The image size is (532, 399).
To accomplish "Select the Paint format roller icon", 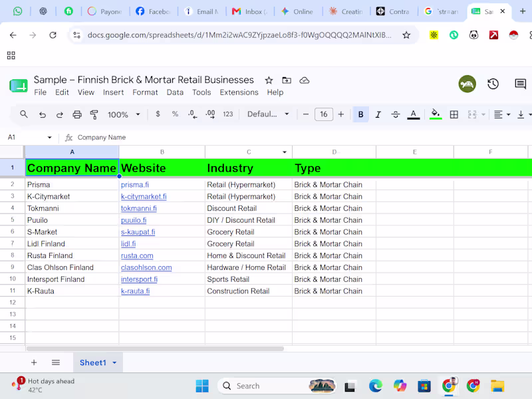I will click(x=94, y=114).
